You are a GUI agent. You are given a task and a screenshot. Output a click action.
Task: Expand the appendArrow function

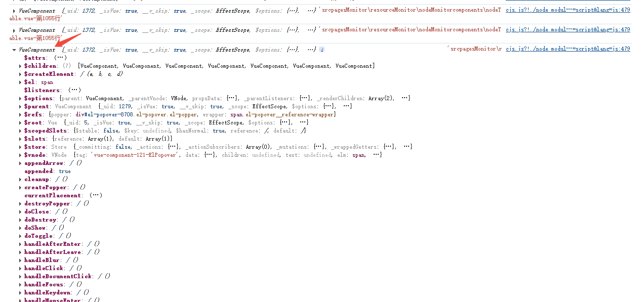pos(20,163)
